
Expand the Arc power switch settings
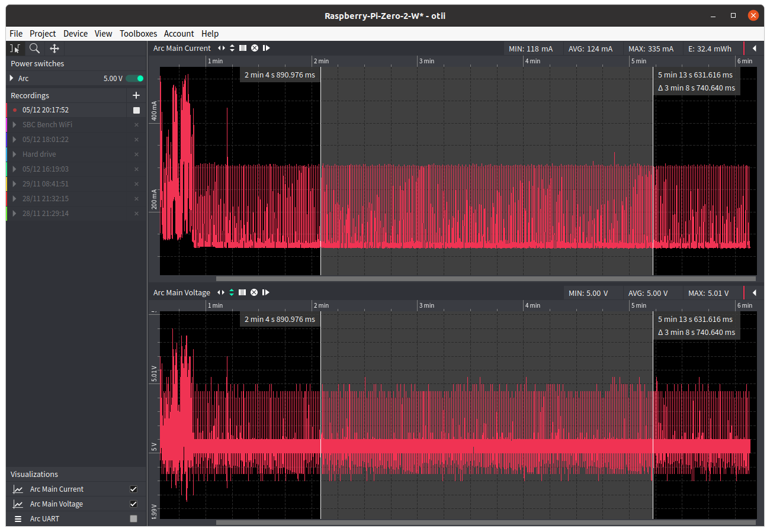tap(12, 78)
